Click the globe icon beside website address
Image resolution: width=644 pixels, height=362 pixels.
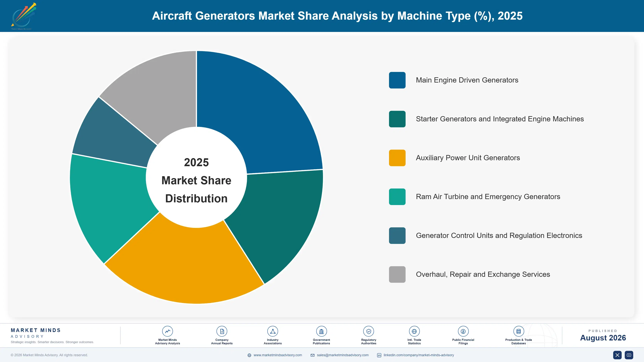pyautogui.click(x=249, y=355)
